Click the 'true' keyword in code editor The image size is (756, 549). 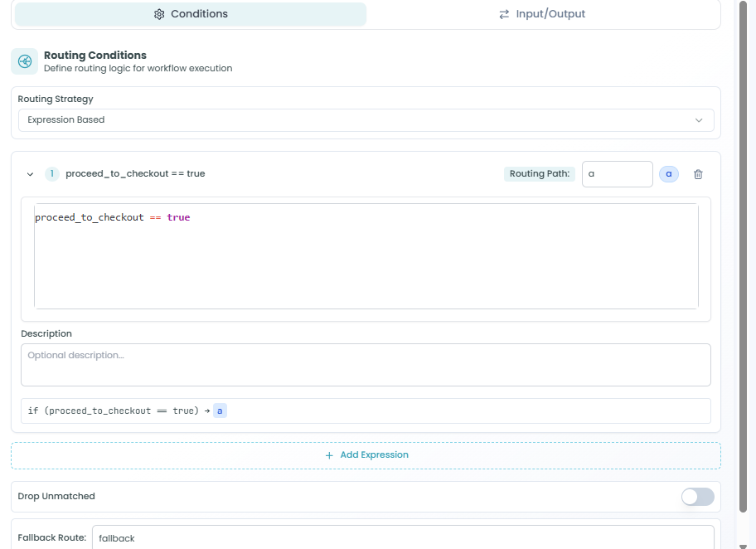pyautogui.click(x=178, y=217)
